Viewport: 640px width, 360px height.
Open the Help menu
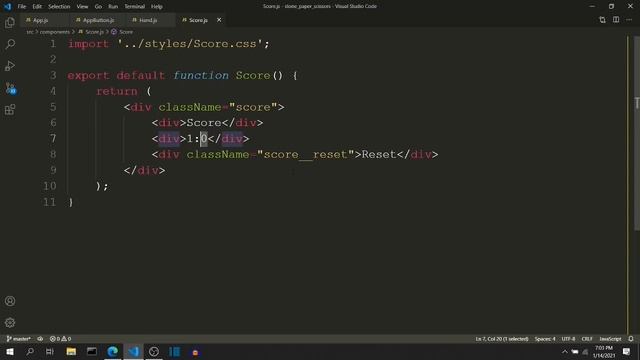157,7
